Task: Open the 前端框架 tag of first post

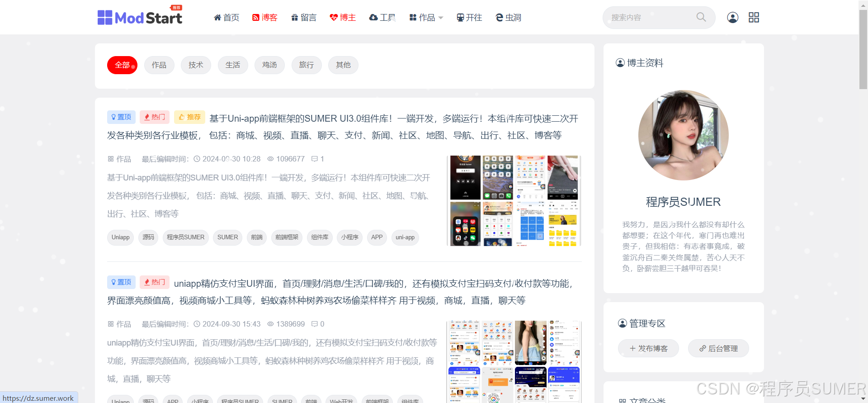Action: point(287,237)
